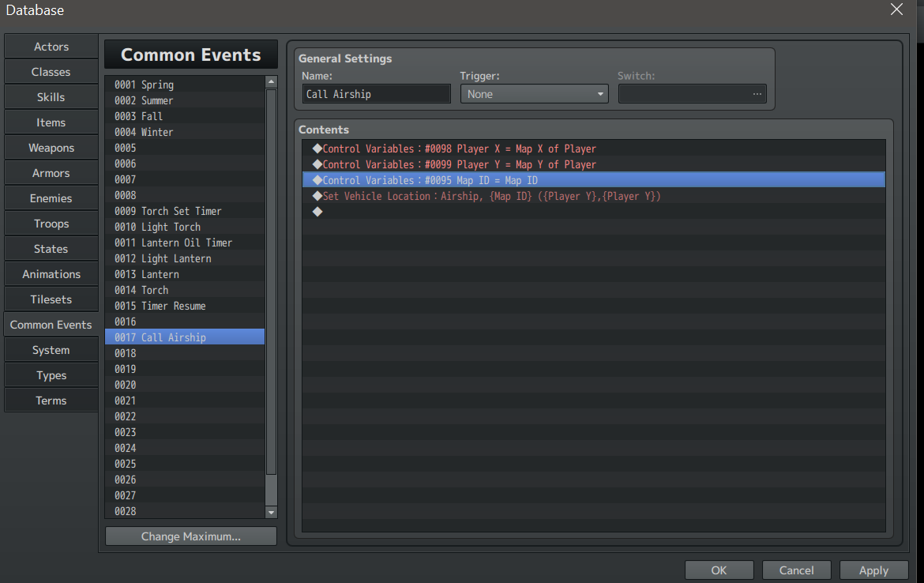The height and width of the screenshot is (583, 924).
Task: Switch to the Actors tab
Action: point(51,47)
